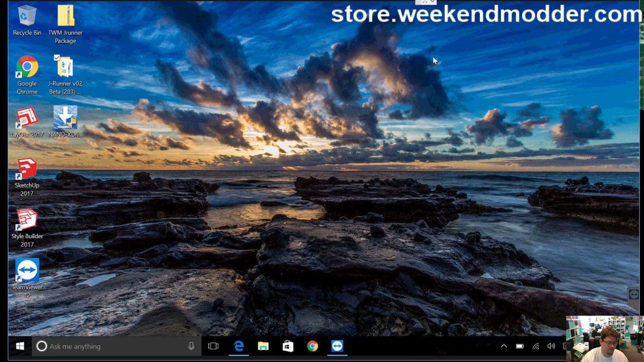Select the TWM Jrunner Package zip folder
The height and width of the screenshot is (362, 644).
click(x=65, y=25)
